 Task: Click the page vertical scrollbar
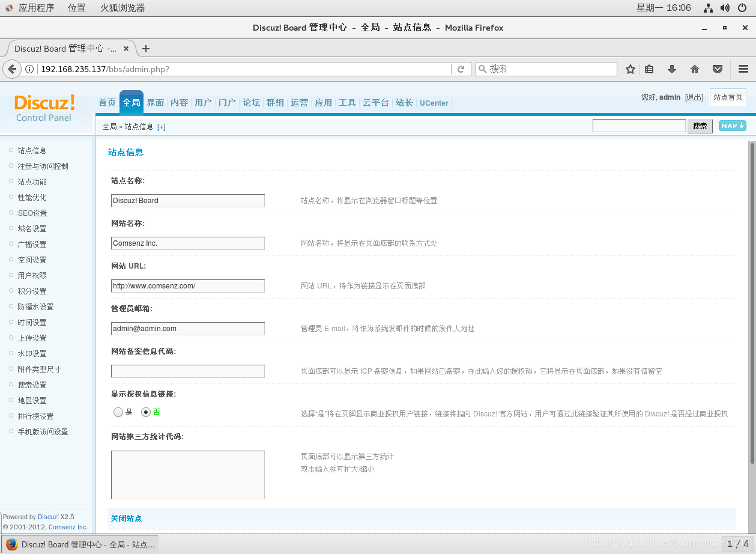[x=752, y=303]
